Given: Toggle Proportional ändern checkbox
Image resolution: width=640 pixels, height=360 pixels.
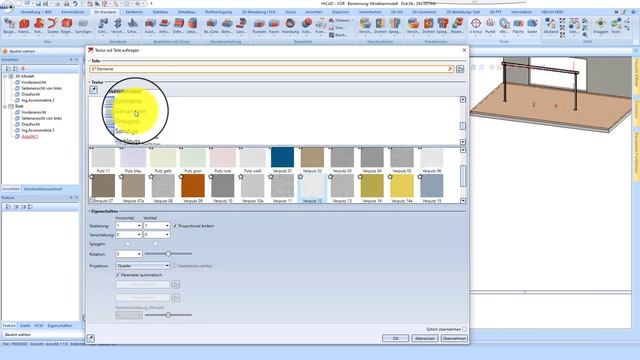Looking at the screenshot, I should pyautogui.click(x=175, y=226).
